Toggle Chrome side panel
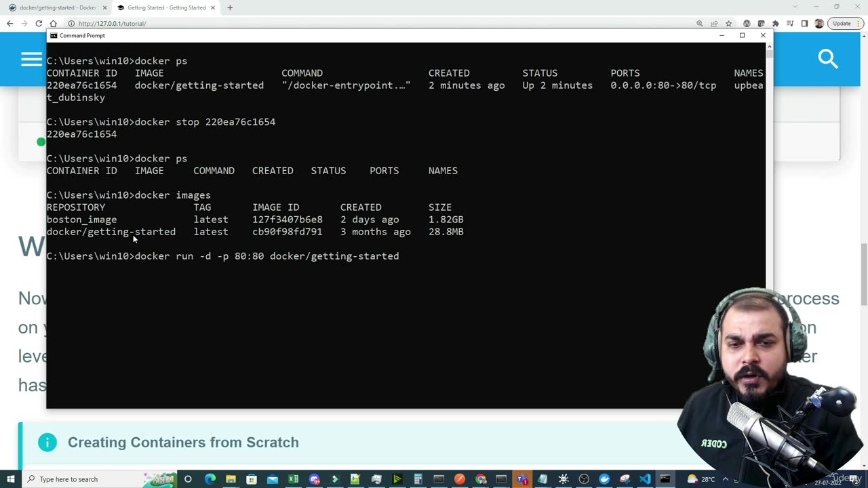 (804, 23)
